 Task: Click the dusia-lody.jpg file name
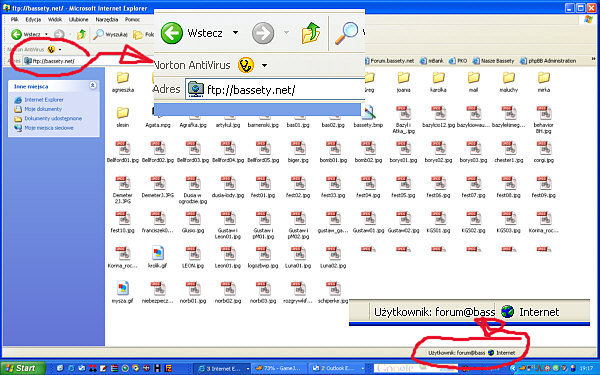(x=228, y=195)
